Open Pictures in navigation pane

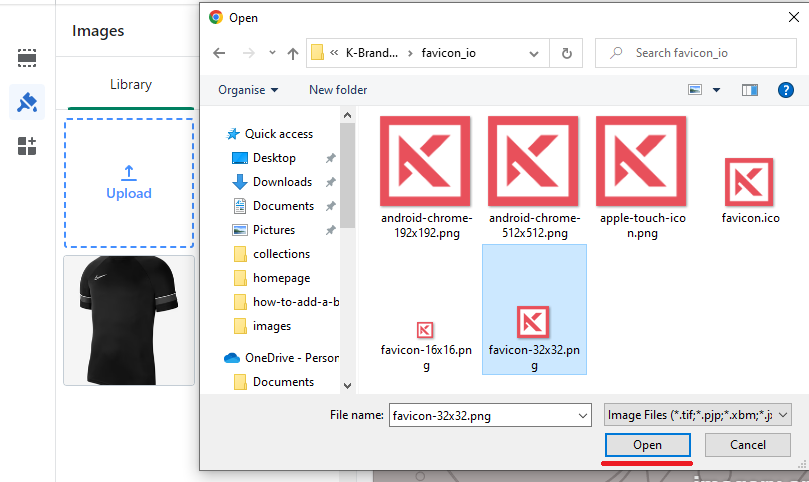(274, 230)
